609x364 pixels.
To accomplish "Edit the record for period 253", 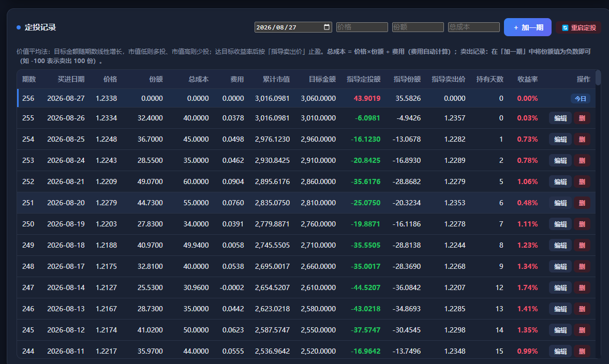I will coord(560,160).
